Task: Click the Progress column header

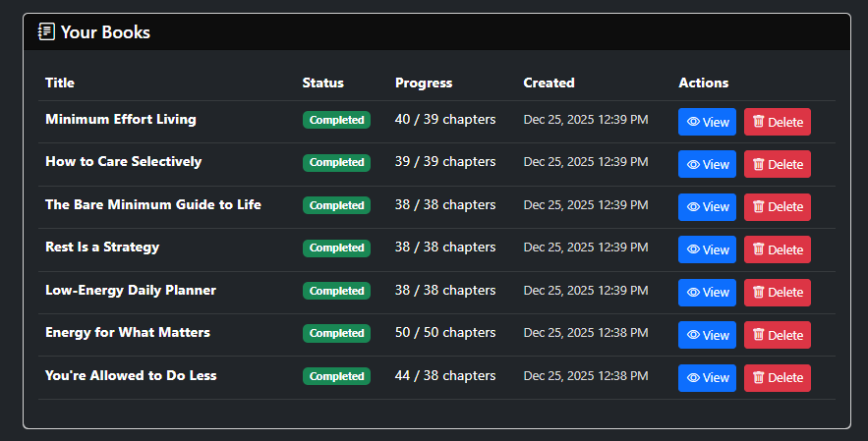Action: click(x=424, y=83)
